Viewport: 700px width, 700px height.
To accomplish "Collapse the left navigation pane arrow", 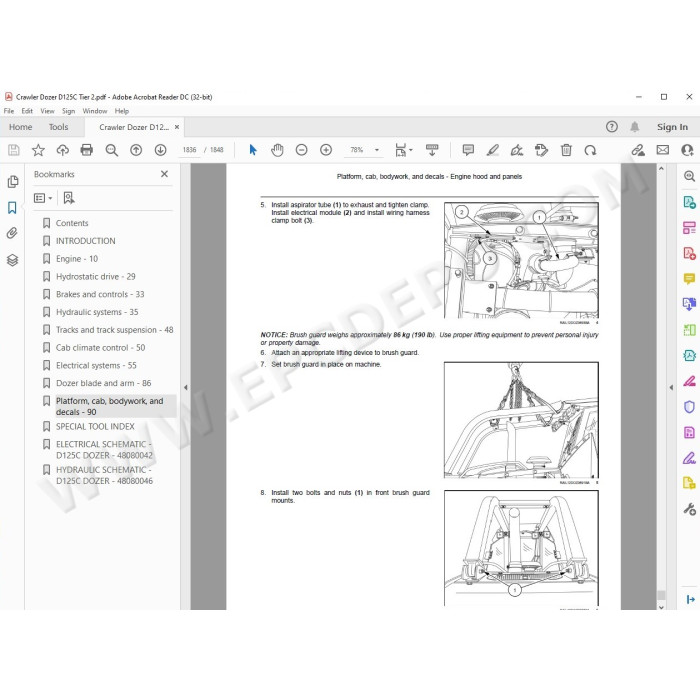I will click(x=186, y=388).
